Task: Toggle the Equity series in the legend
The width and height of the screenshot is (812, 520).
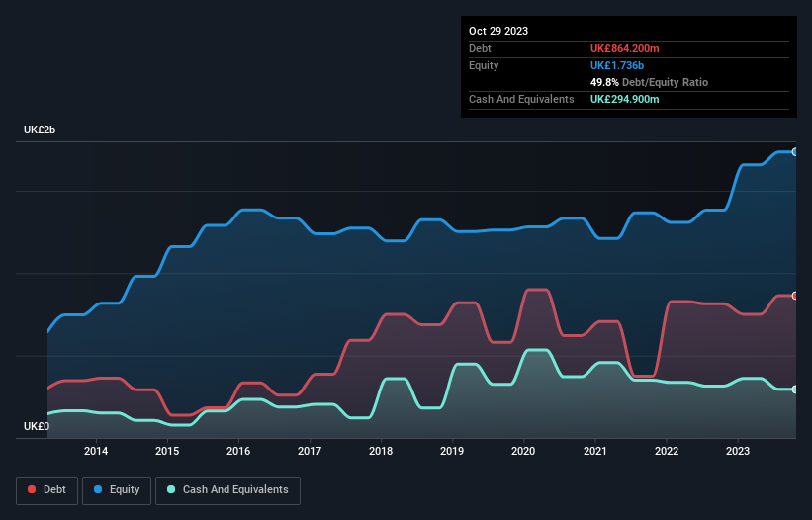Action: point(117,490)
